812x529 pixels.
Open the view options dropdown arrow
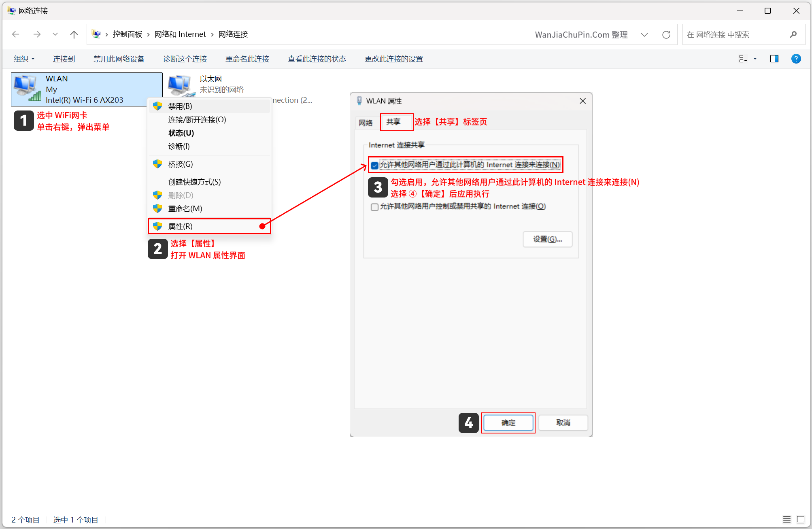point(755,59)
